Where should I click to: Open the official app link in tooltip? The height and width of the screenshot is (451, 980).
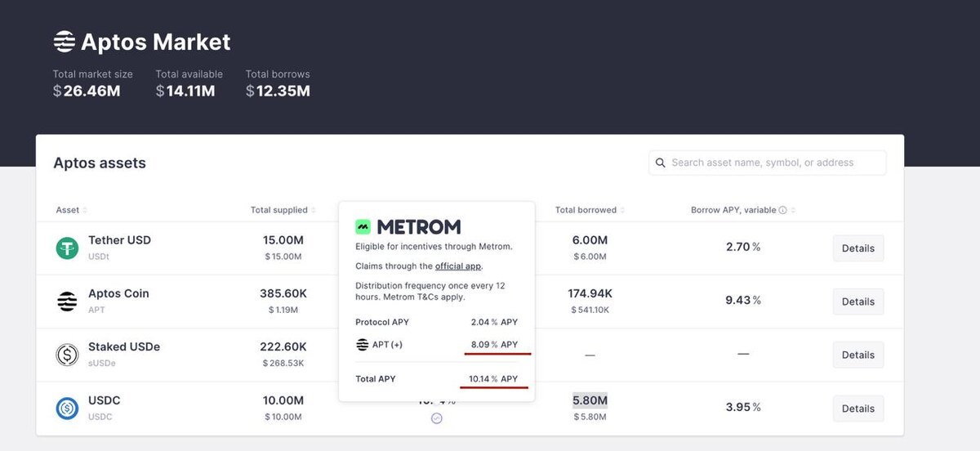pos(458,266)
